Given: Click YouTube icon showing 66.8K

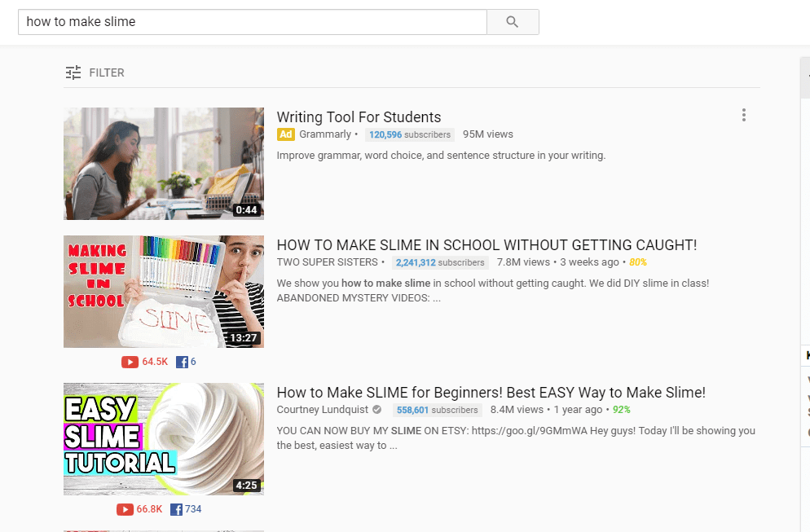Looking at the screenshot, I should click(125, 510).
